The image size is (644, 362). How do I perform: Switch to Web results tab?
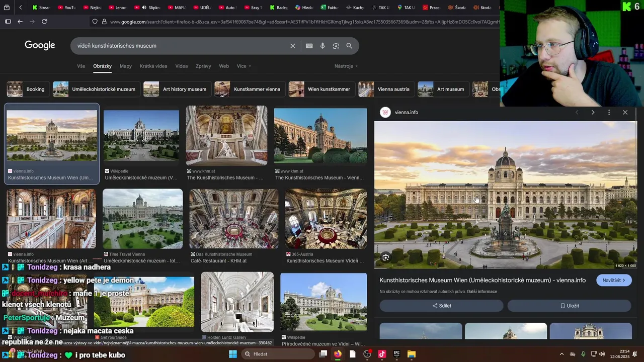[224, 66]
